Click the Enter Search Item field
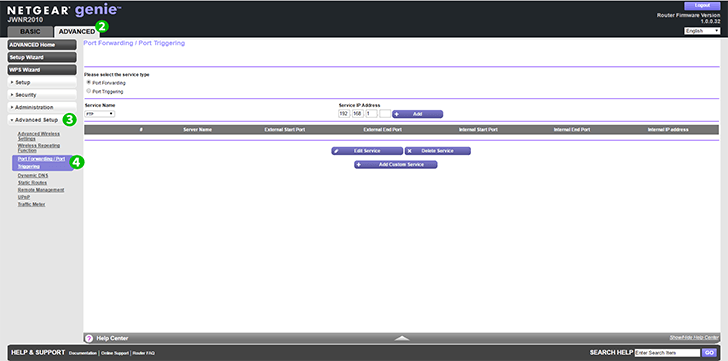728x361 pixels. (x=667, y=353)
